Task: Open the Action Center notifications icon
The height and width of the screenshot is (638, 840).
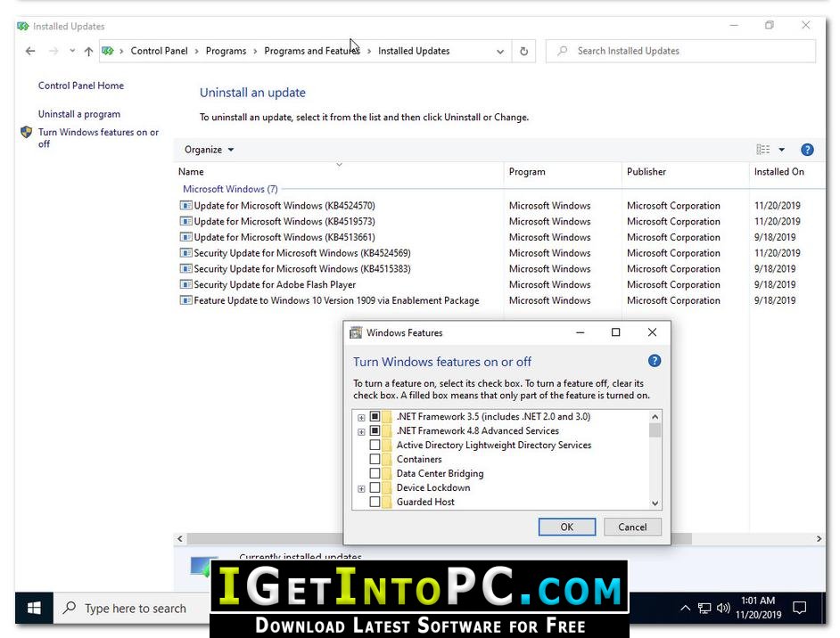Action: [799, 608]
